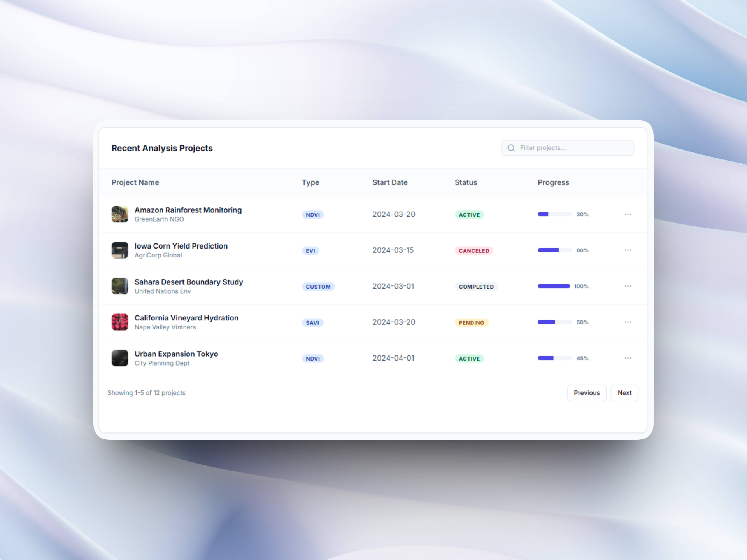The width and height of the screenshot is (747, 560).
Task: Sort by the Project Name column header
Action: [x=135, y=182]
